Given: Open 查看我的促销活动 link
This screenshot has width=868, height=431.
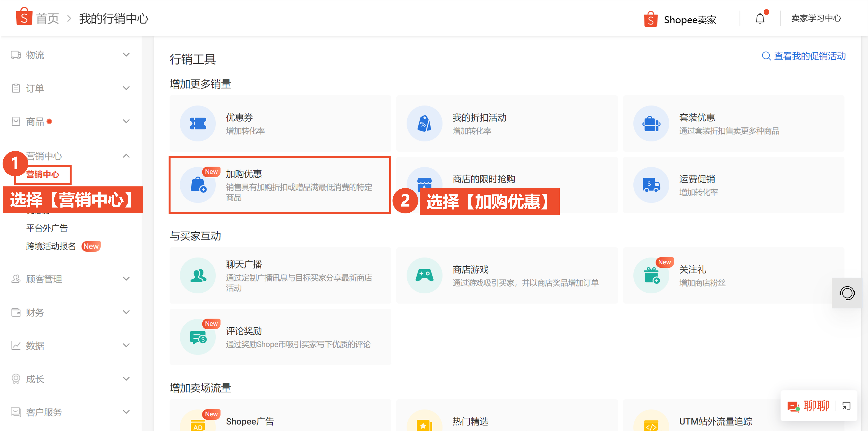Looking at the screenshot, I should (x=810, y=56).
